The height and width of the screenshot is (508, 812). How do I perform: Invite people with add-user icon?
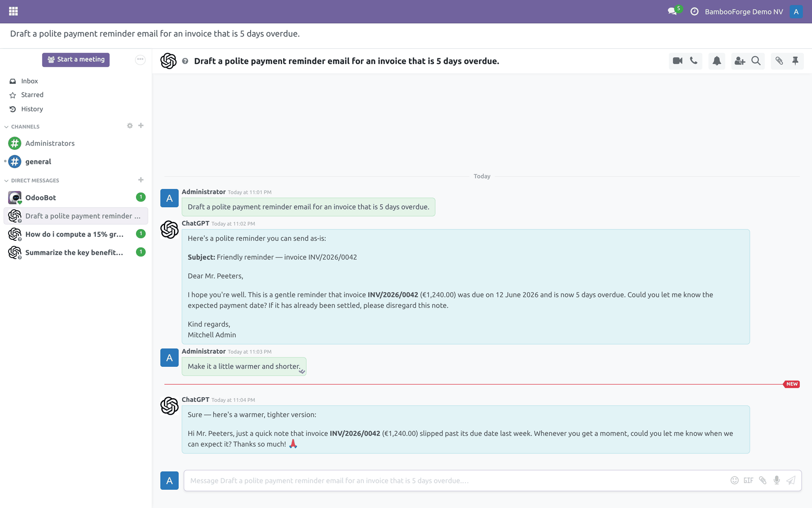739,61
